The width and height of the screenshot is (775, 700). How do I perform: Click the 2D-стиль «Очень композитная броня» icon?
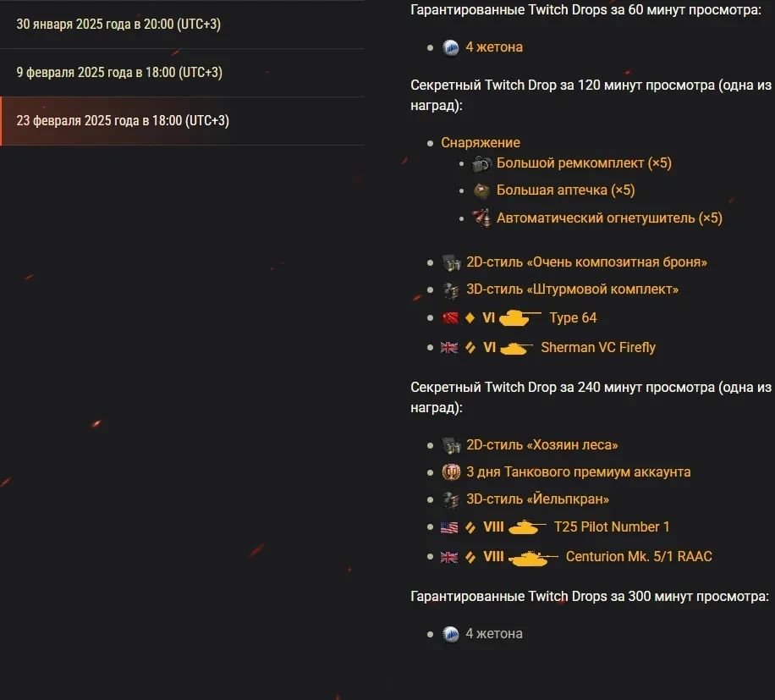pyautogui.click(x=451, y=262)
